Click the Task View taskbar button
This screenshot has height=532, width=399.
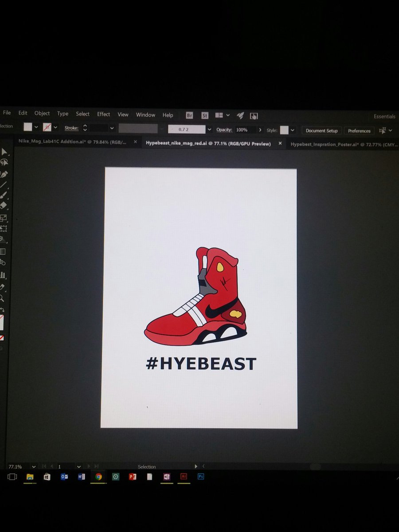12,477
